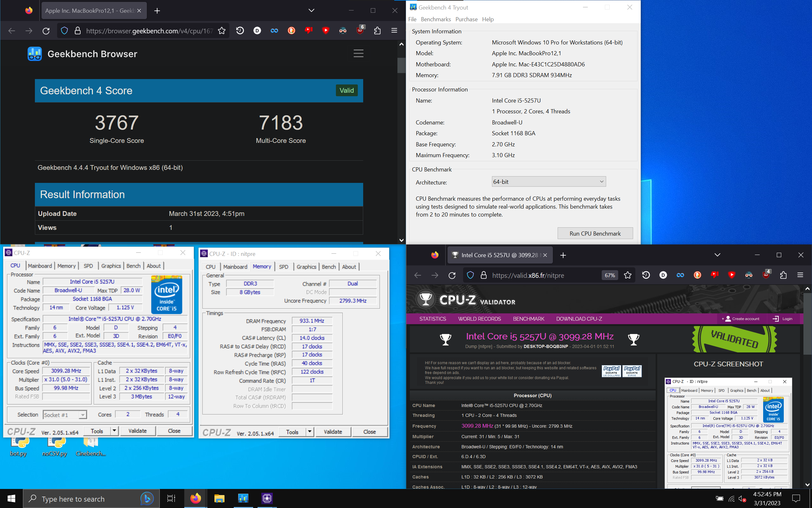Image resolution: width=812 pixels, height=508 pixels.
Task: Open new tab in the Geekbench Firefox window
Action: [x=157, y=11]
